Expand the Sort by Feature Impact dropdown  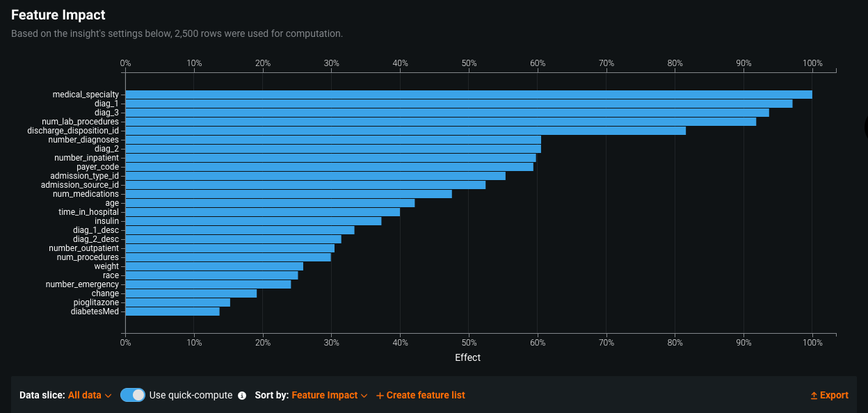(x=329, y=395)
